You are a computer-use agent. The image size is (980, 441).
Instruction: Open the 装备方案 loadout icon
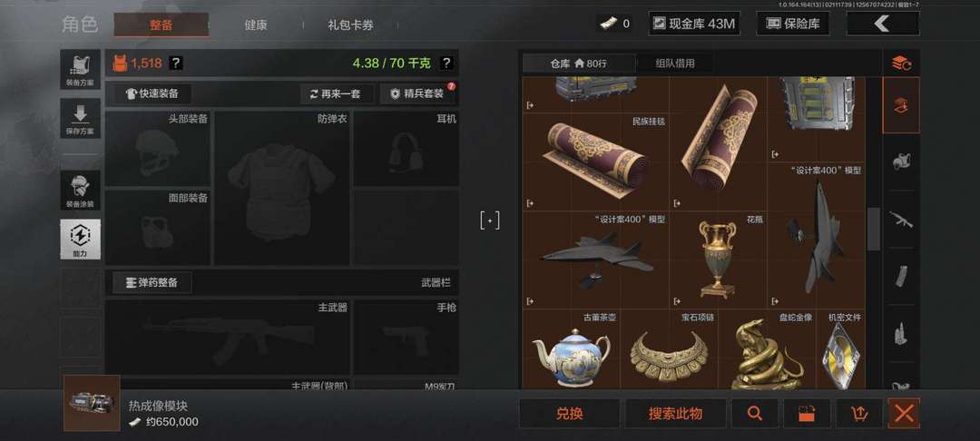coord(80,69)
